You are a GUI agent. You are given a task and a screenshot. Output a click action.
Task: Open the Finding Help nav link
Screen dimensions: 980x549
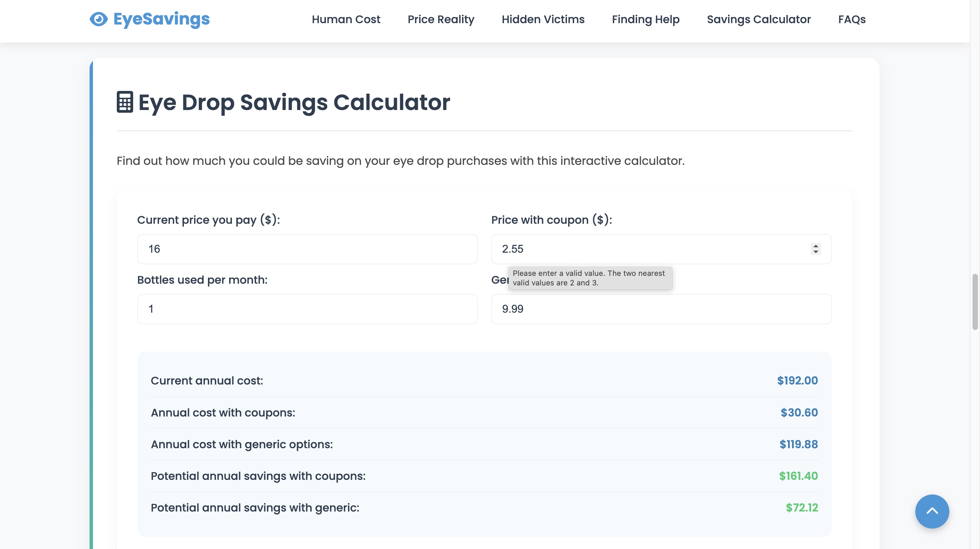(645, 19)
